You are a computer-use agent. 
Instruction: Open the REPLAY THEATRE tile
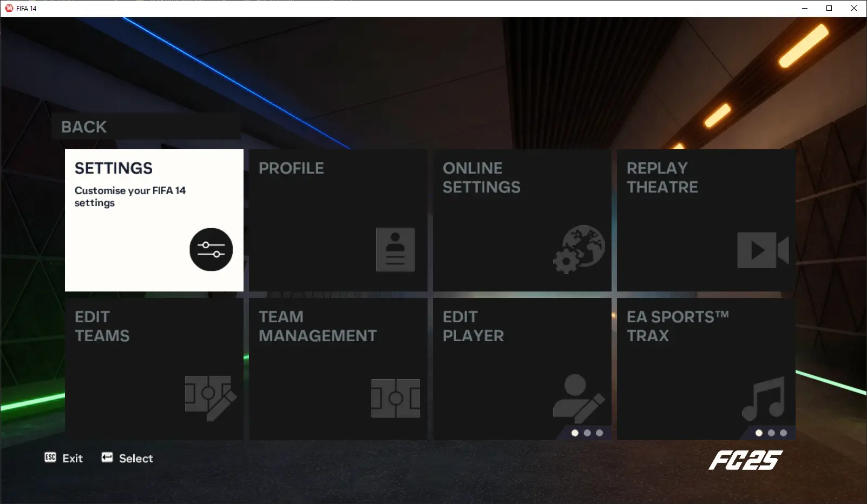[x=706, y=220]
